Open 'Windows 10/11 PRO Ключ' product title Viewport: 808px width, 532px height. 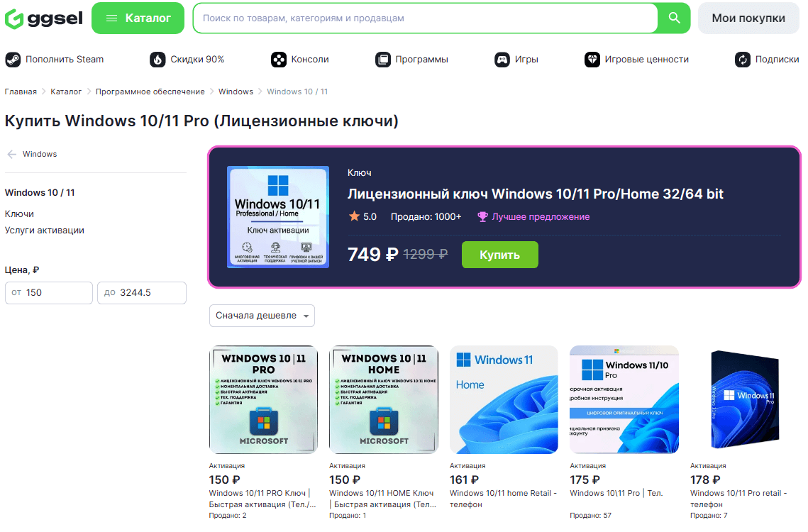pos(262,499)
